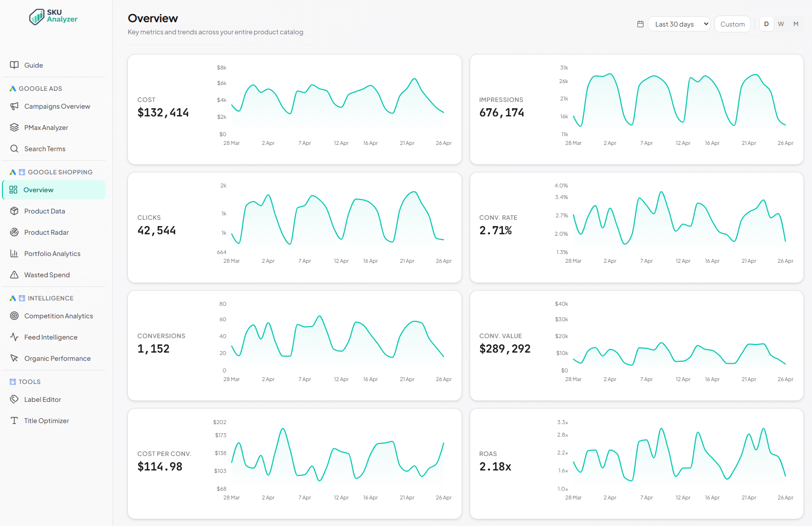Open the Last 30 days dropdown

click(679, 24)
